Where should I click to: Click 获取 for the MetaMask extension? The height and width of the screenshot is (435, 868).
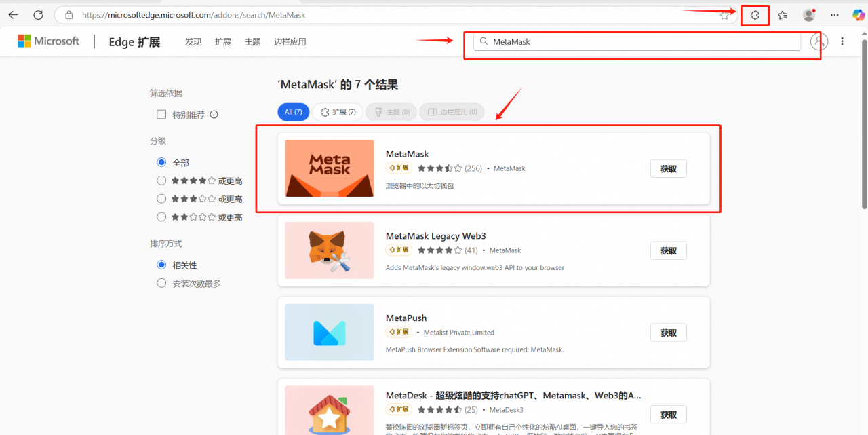pyautogui.click(x=668, y=168)
